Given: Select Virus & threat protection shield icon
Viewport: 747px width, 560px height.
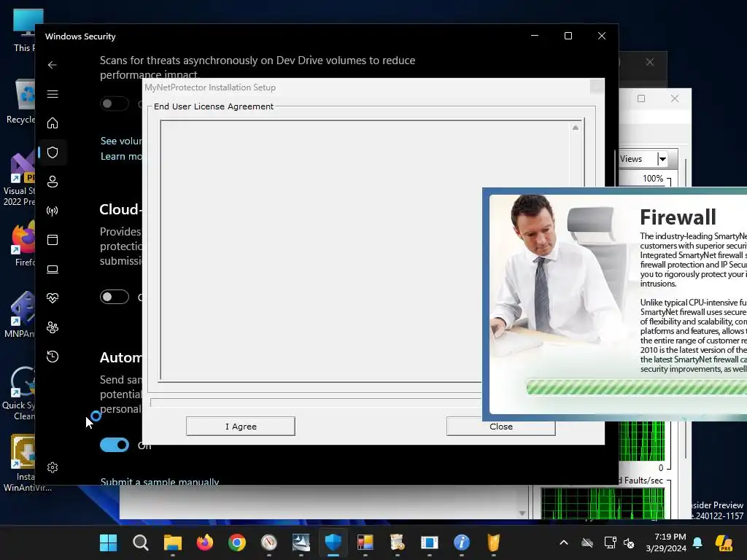Looking at the screenshot, I should click(53, 152).
